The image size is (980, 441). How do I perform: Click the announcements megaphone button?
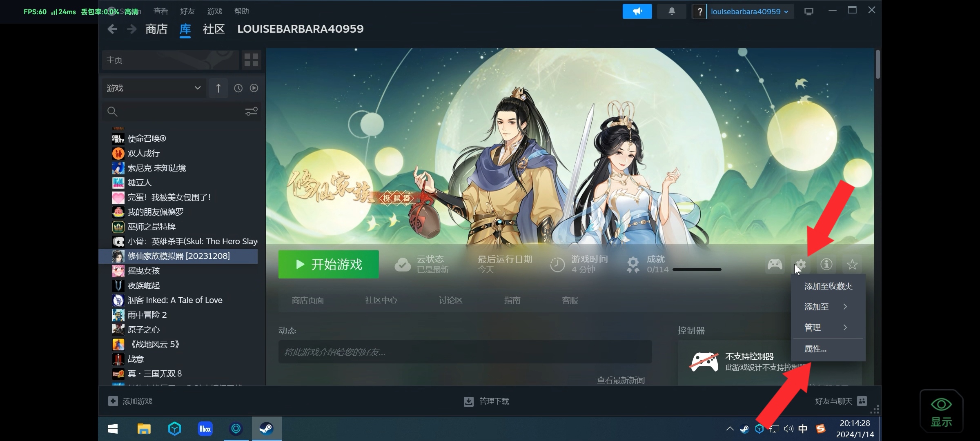637,11
